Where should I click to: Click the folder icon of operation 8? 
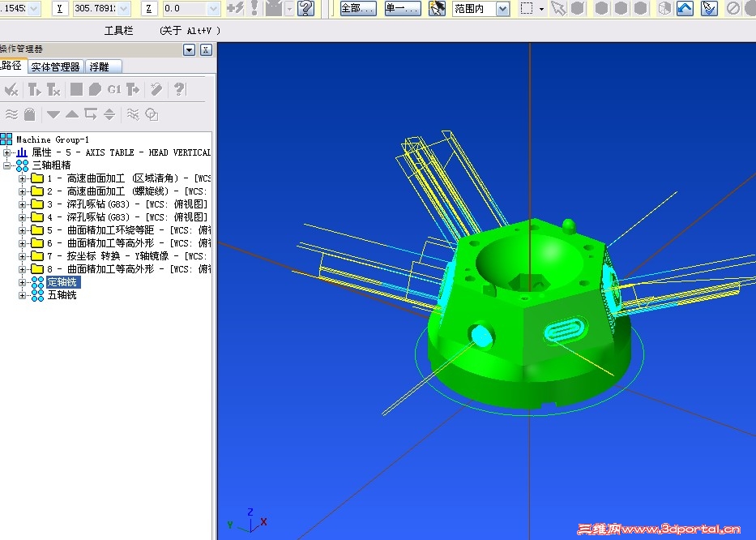[x=37, y=269]
